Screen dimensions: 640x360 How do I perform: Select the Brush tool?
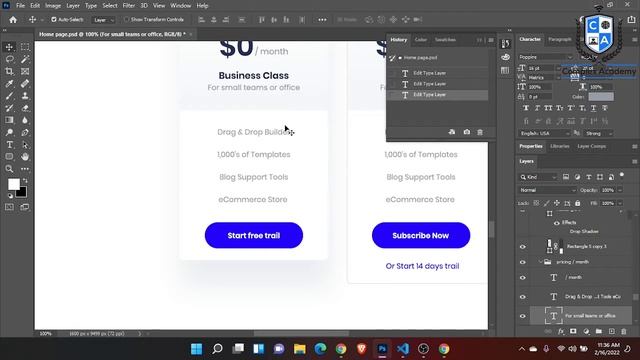point(9,96)
